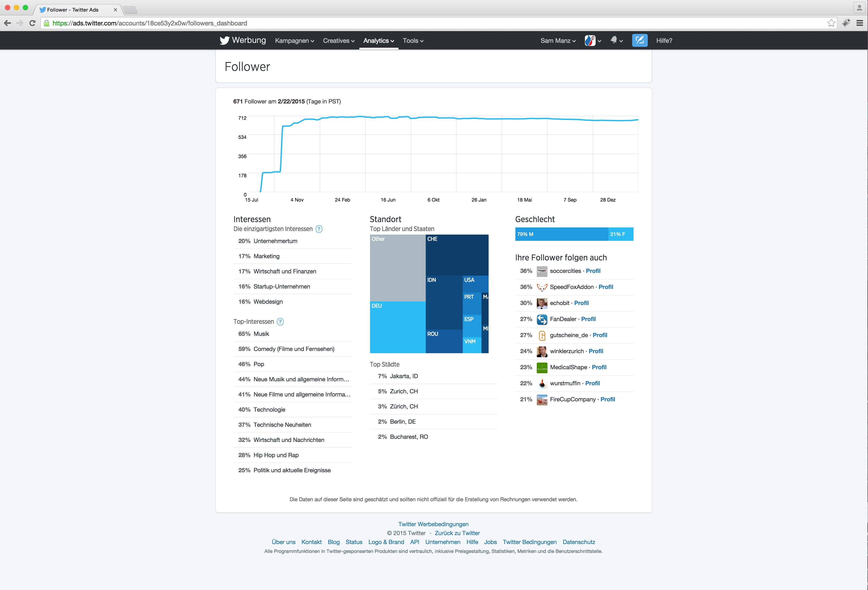Click the Zurück zu Twitter link
The image size is (868, 590).
pyautogui.click(x=457, y=533)
